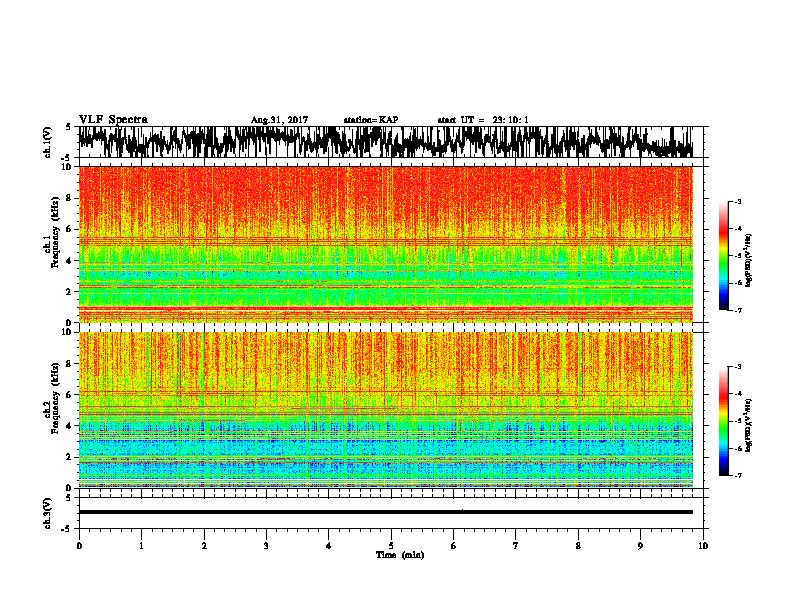The image size is (792, 612).
Task: Click the "Time (min)" axis label
Action: click(400, 555)
